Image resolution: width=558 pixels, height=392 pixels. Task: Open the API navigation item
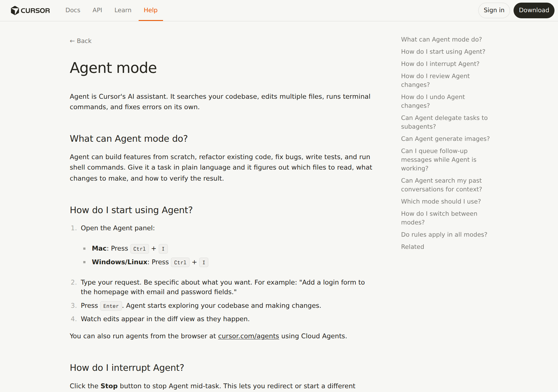point(97,10)
